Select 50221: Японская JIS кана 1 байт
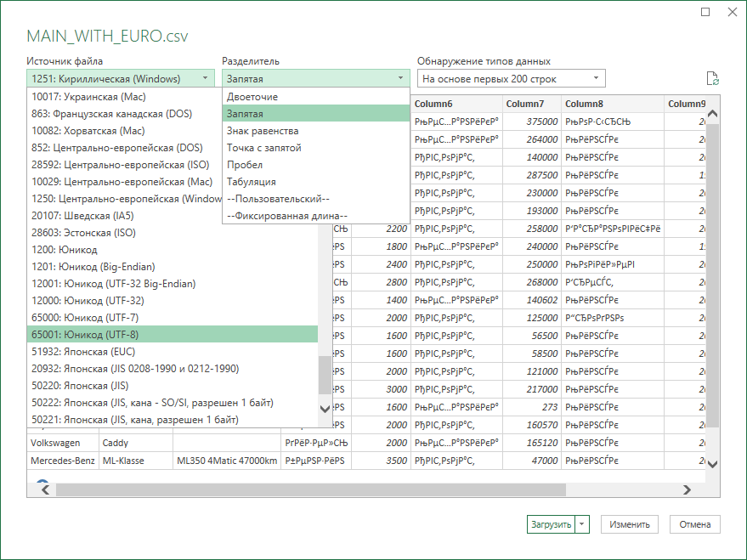 (x=173, y=420)
